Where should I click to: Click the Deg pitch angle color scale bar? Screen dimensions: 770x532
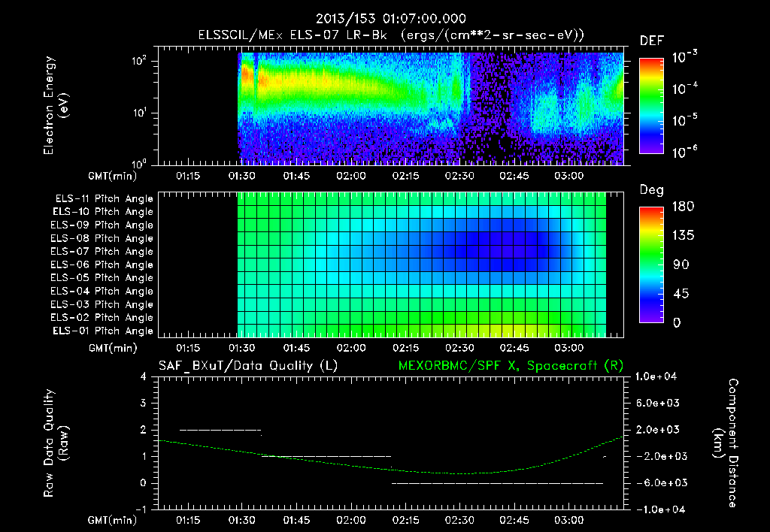tap(651, 265)
